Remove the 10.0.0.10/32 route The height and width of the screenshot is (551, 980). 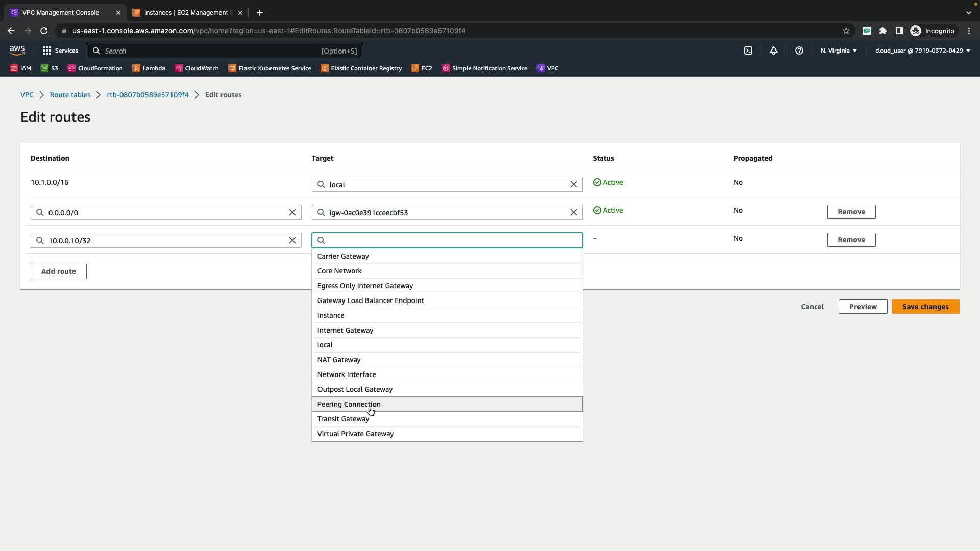pos(851,240)
